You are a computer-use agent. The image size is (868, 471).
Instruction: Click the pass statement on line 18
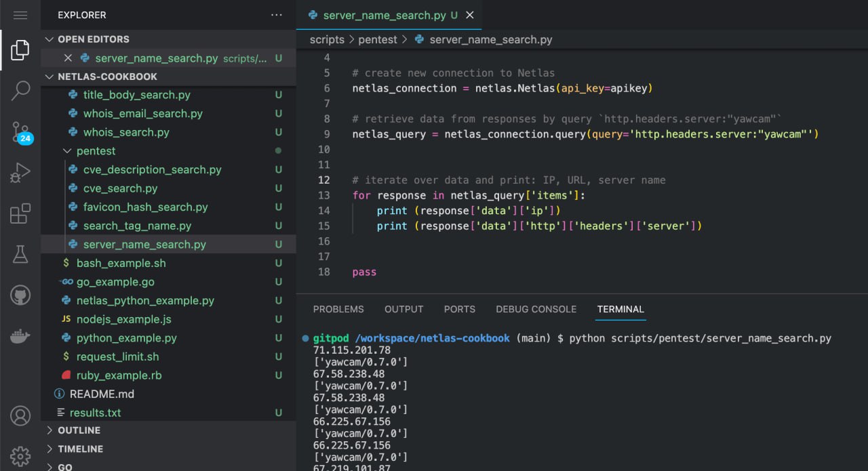coord(364,272)
